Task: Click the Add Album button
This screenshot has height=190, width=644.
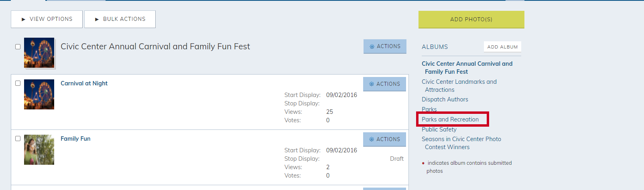Action: pyautogui.click(x=502, y=47)
